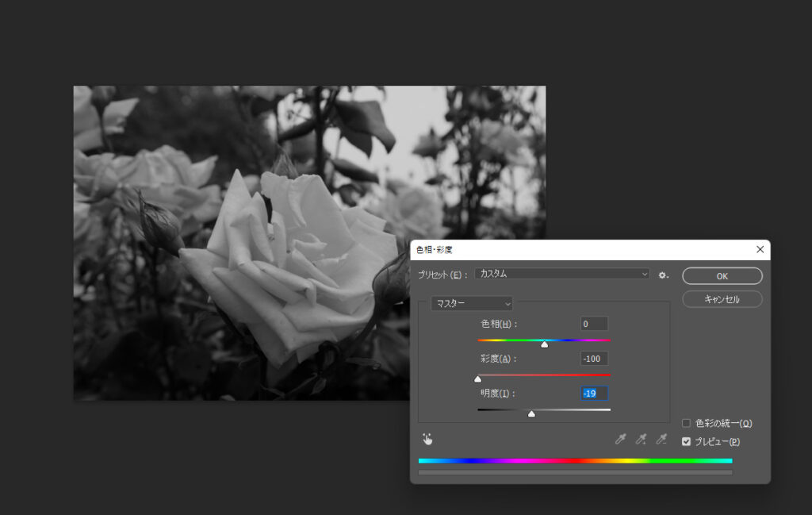Confirm changes with the OK button
The height and width of the screenshot is (515, 812).
(x=722, y=276)
